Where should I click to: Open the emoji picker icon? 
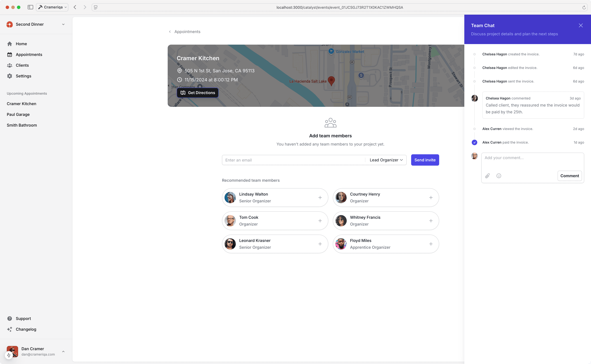click(499, 176)
